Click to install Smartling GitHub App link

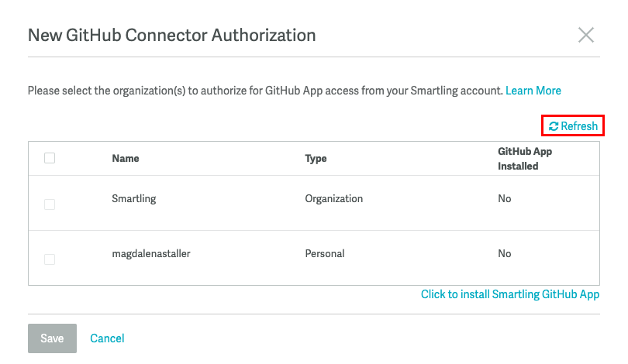[510, 294]
